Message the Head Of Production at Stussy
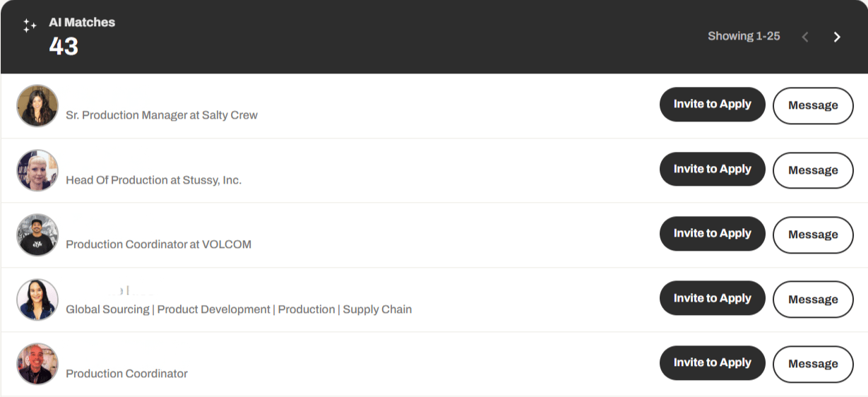868x397 pixels. pos(813,170)
